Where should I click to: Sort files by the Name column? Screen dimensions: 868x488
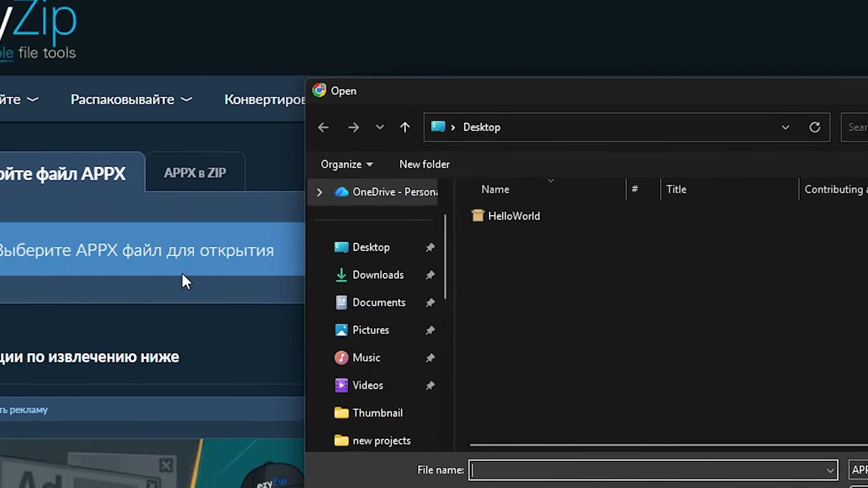[x=495, y=189]
